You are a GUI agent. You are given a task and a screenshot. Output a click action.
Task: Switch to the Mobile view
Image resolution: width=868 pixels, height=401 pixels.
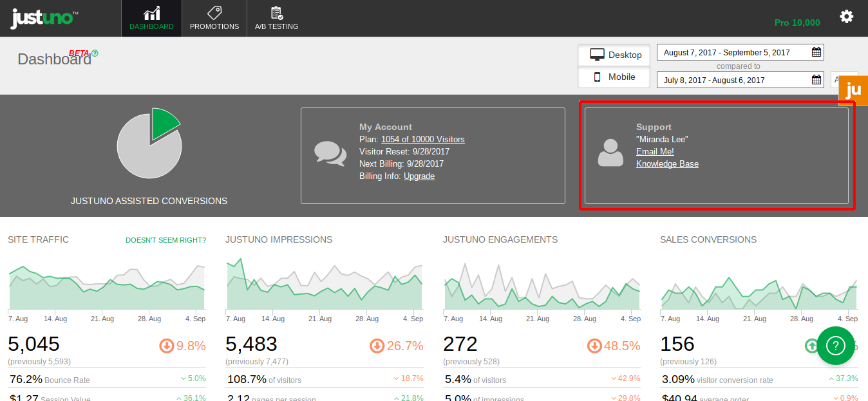tap(614, 77)
